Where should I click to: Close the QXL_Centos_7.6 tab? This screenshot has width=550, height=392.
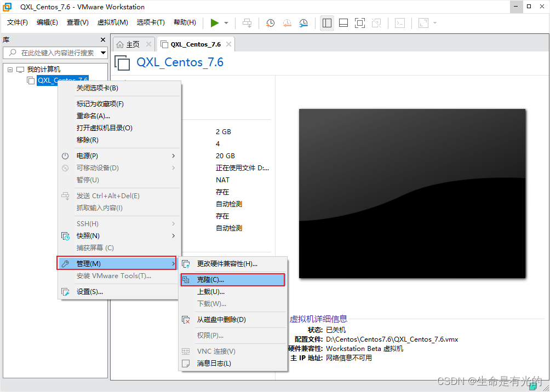tap(228, 44)
